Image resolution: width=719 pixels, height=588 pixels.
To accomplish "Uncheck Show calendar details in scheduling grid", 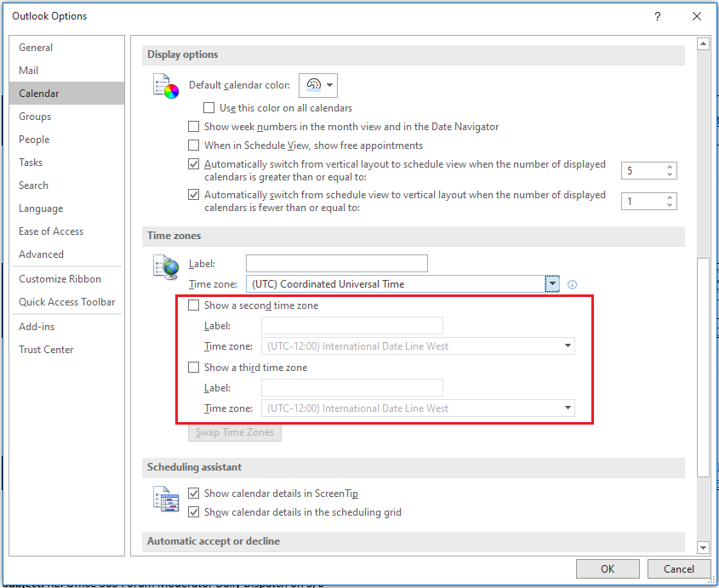I will [x=193, y=512].
